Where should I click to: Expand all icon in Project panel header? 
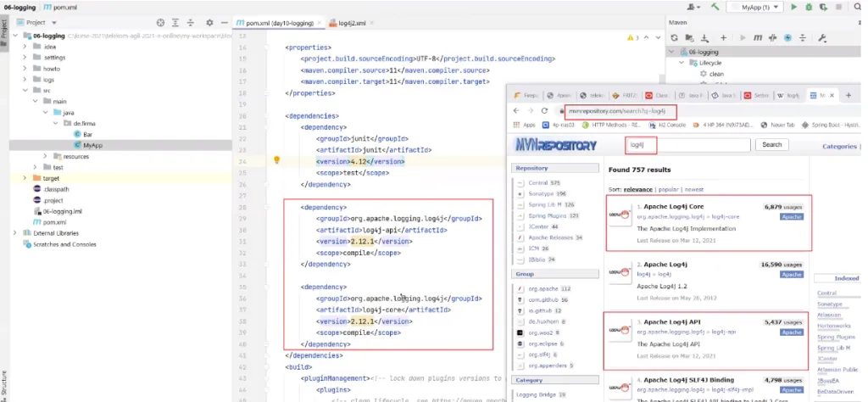[x=175, y=23]
